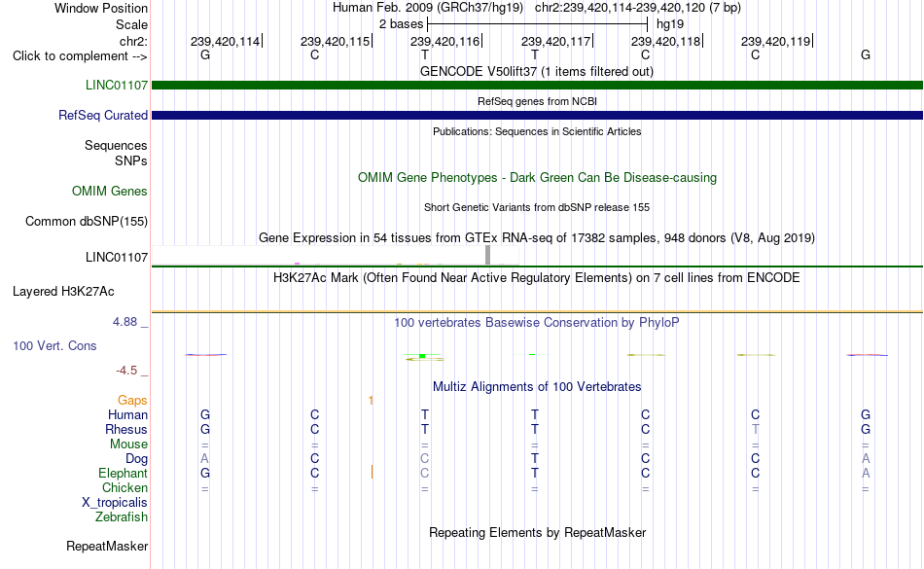Click the Gaps row label

point(132,401)
